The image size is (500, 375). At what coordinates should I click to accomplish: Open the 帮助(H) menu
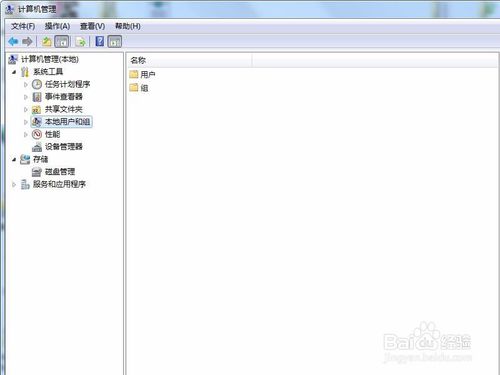click(x=128, y=26)
